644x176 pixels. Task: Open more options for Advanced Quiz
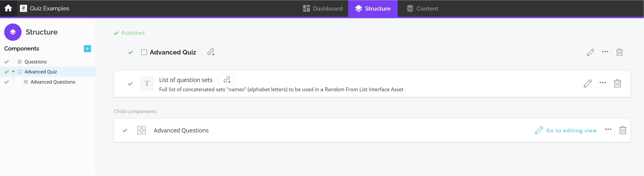point(605,51)
